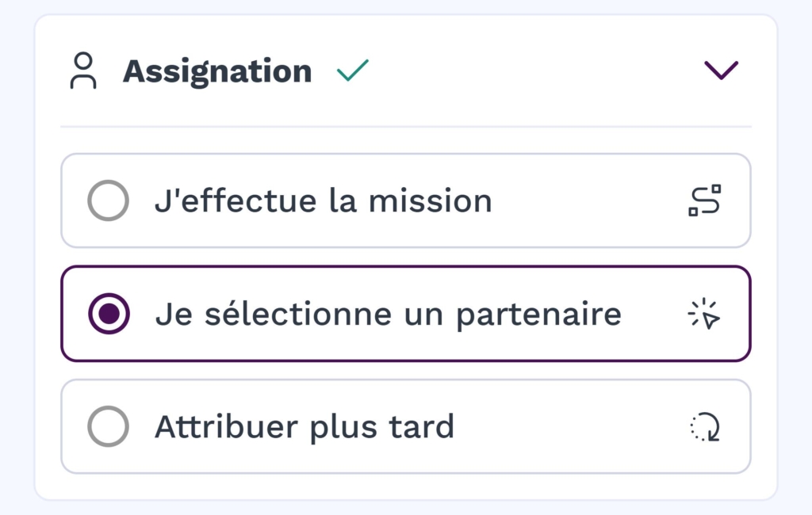
Task: Click the divider line below the header
Action: tap(406, 124)
